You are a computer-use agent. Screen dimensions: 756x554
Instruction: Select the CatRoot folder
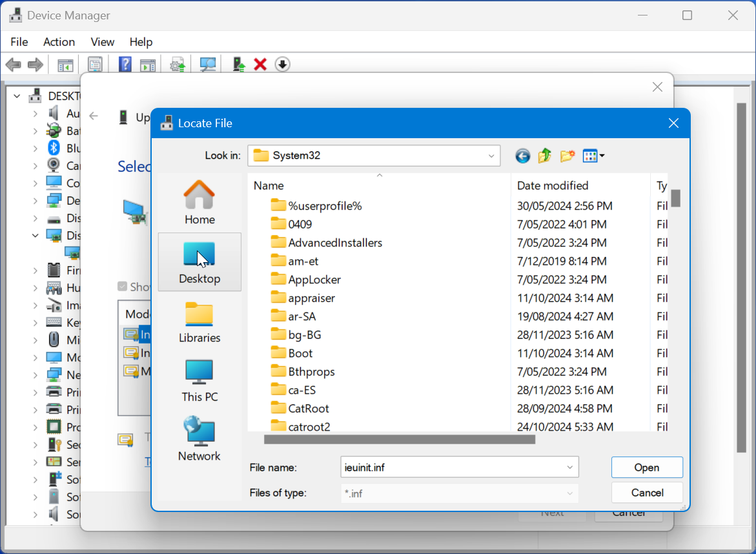[x=300, y=408]
